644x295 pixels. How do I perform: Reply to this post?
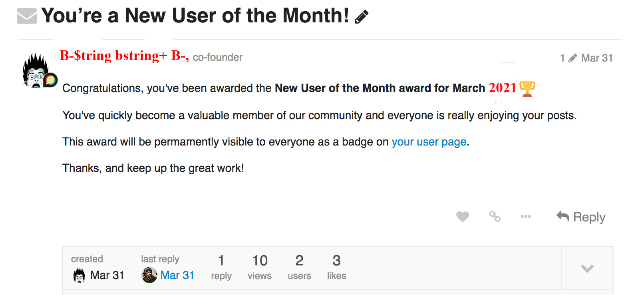point(581,217)
